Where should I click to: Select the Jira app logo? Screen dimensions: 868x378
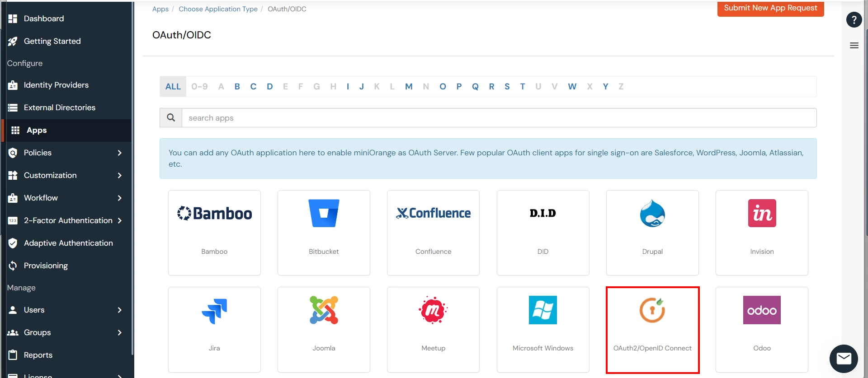(214, 311)
